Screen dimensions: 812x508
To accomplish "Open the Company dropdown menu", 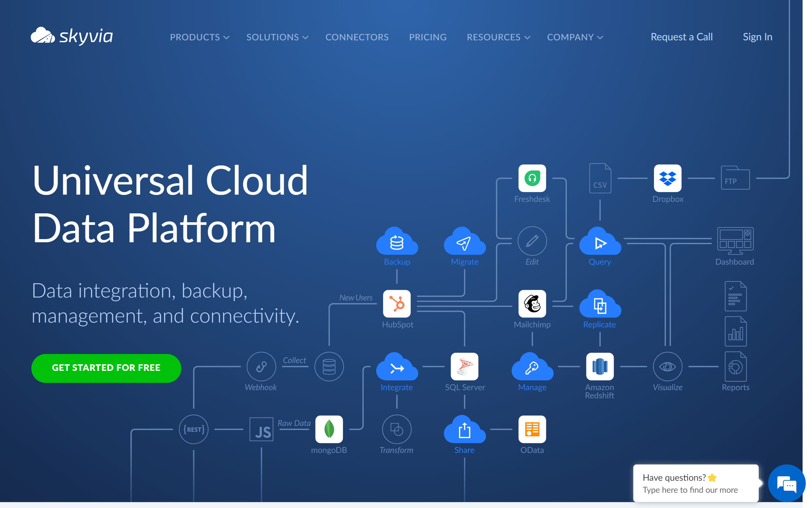I will 575,37.
